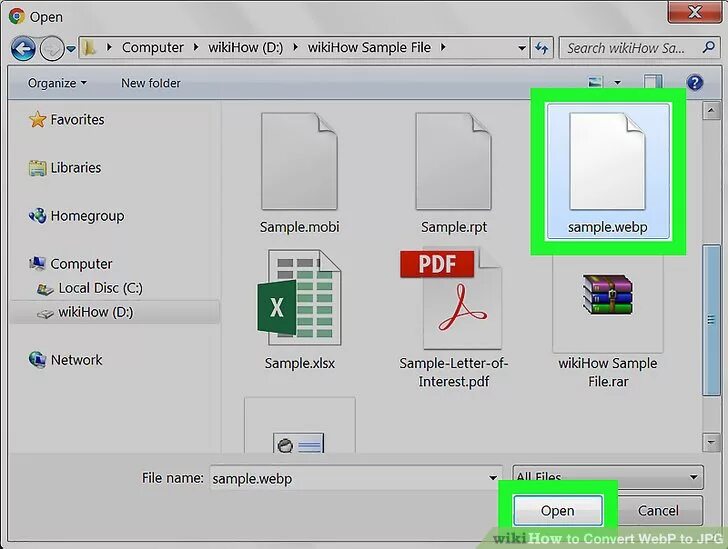The width and height of the screenshot is (728, 549).
Task: Open Help with the question mark icon
Action: click(695, 83)
